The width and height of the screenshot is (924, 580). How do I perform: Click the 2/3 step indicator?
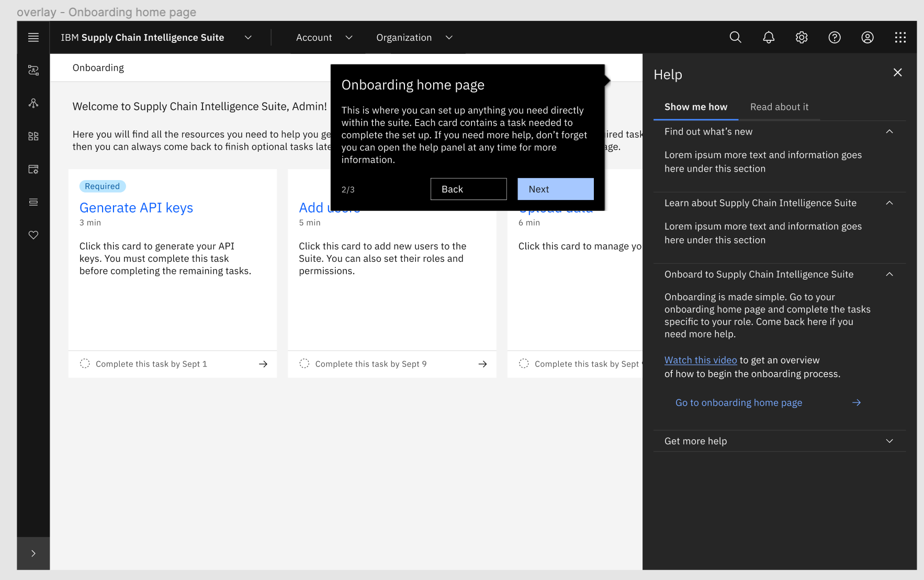click(348, 189)
